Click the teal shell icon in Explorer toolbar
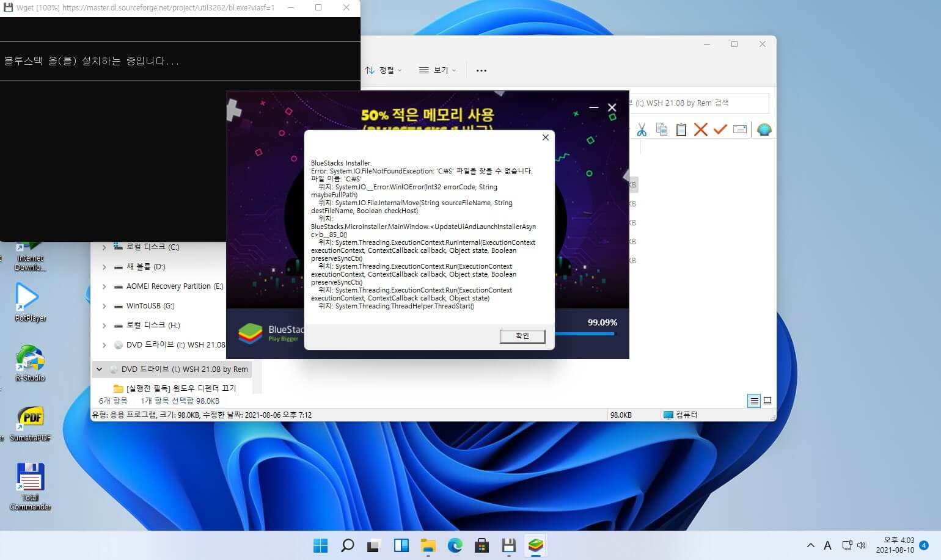The width and height of the screenshot is (941, 560). coord(764,129)
